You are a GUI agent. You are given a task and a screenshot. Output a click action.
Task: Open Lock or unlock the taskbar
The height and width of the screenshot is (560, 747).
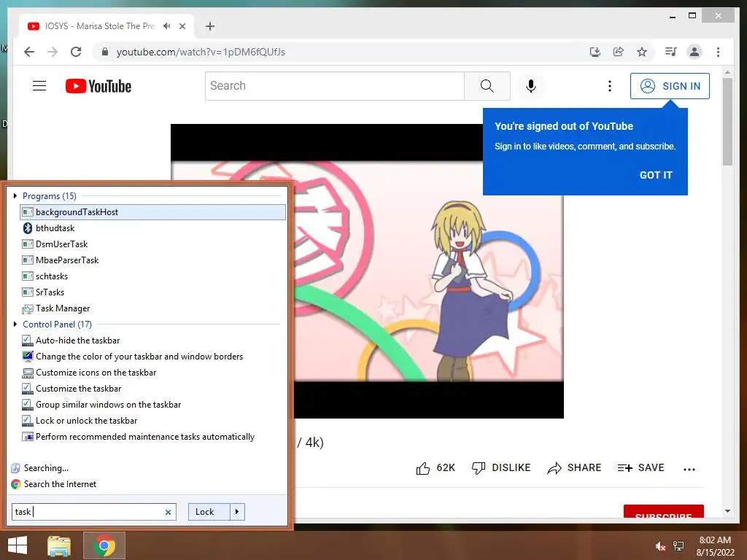(x=152, y=421)
